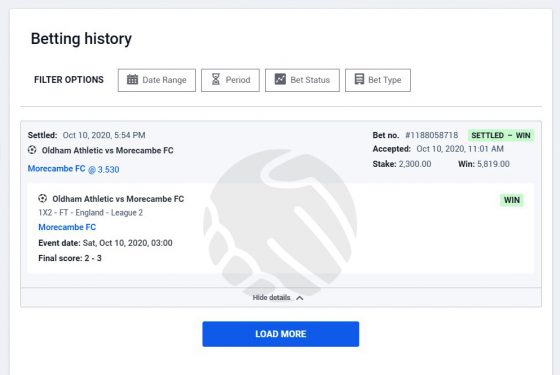Collapse details with the upward chevron icon

click(300, 298)
